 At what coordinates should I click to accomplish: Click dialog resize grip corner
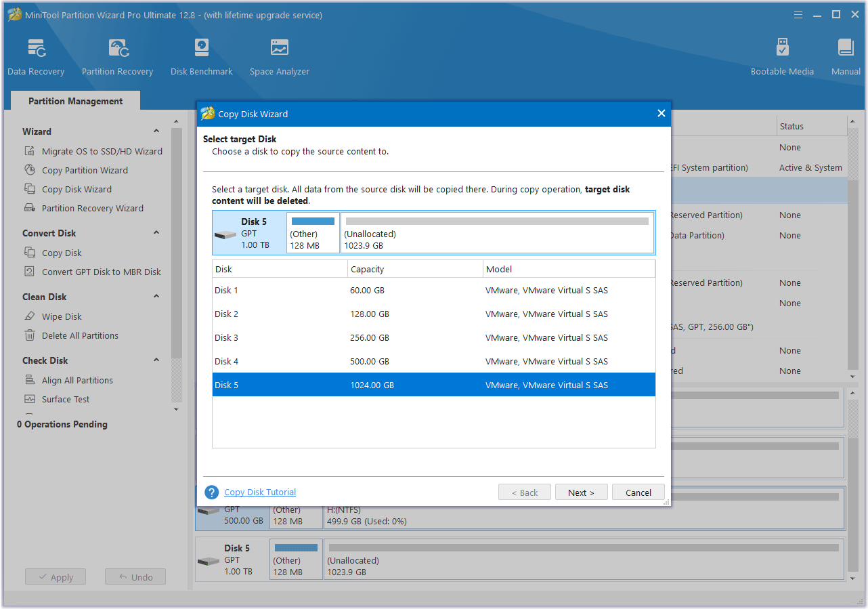(666, 502)
